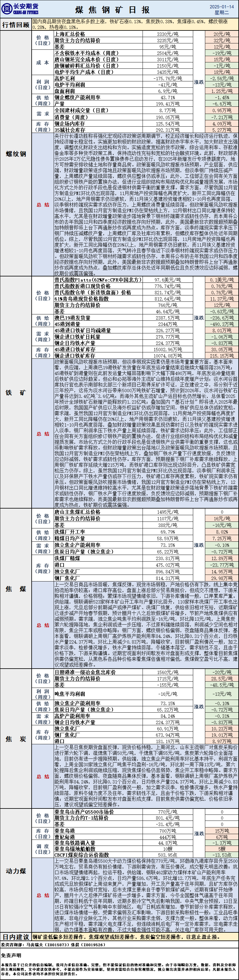The height and width of the screenshot is (980, 239).
Task: Click the 洗煤厂精煤 row label
Action: [68, 559]
